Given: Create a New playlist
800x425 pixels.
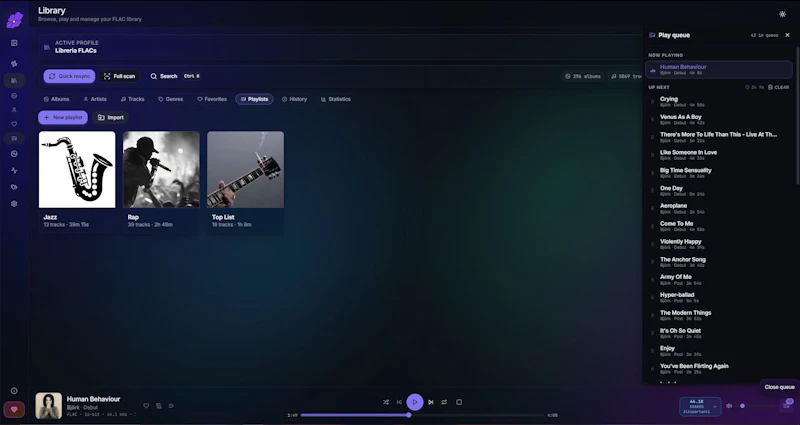Looking at the screenshot, I should point(63,117).
